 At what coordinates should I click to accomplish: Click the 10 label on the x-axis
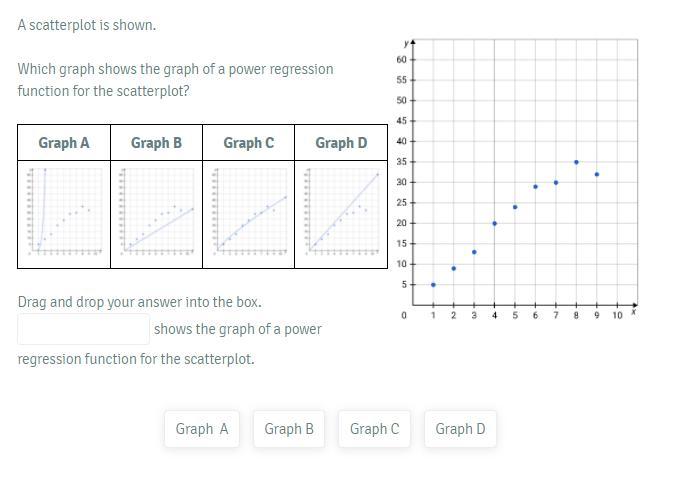tap(617, 316)
